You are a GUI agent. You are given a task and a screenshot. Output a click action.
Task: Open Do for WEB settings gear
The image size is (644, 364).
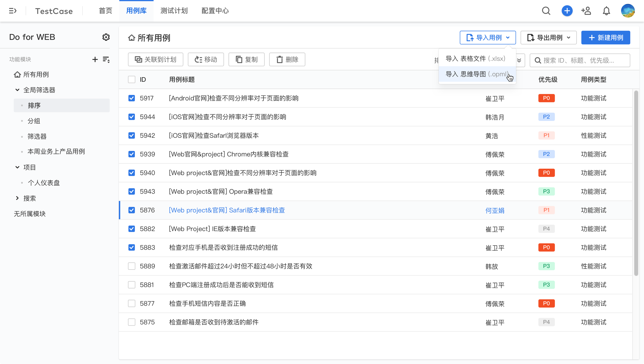106,37
